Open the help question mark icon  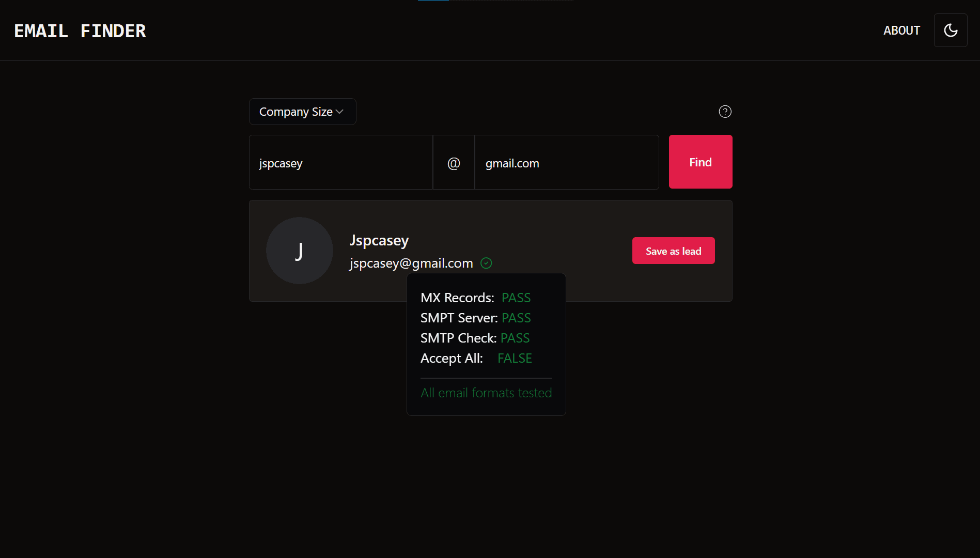pos(725,112)
